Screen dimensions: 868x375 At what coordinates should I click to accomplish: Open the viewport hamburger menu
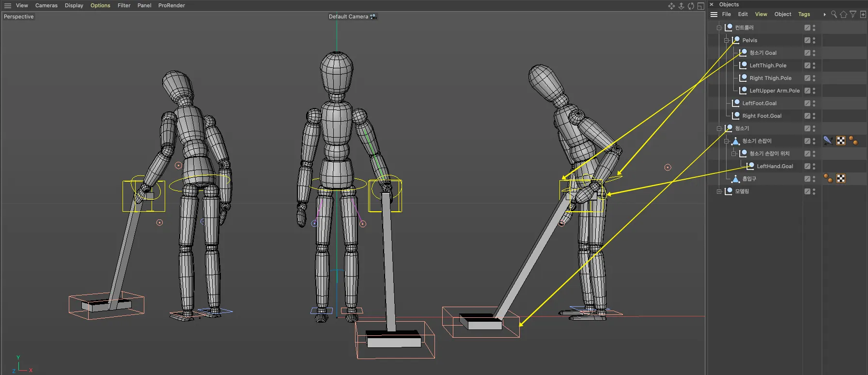[x=8, y=5]
